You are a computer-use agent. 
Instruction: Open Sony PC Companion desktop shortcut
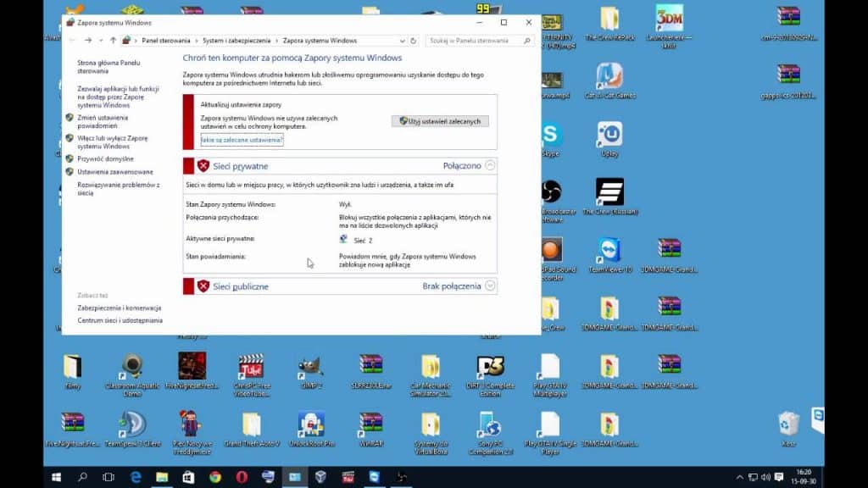point(491,433)
